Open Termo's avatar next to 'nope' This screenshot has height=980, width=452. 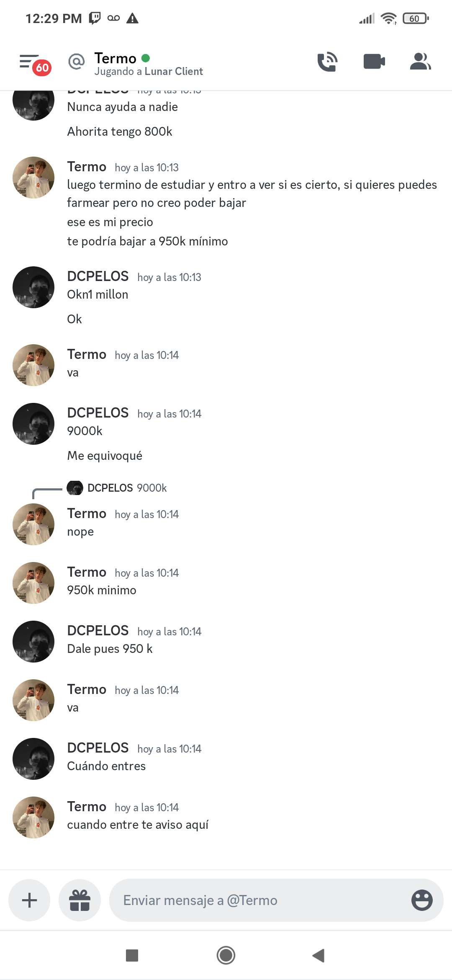33,524
